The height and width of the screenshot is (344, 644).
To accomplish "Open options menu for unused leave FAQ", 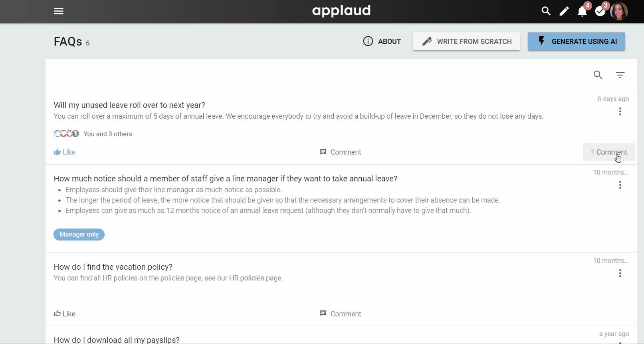I will click(x=620, y=111).
